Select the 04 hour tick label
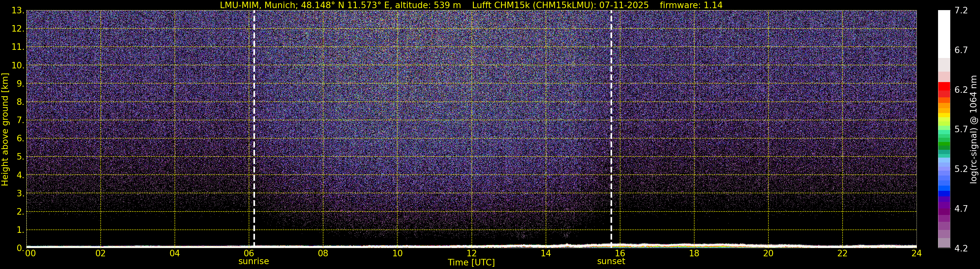Image resolution: width=980 pixels, height=269 pixels. 175,253
